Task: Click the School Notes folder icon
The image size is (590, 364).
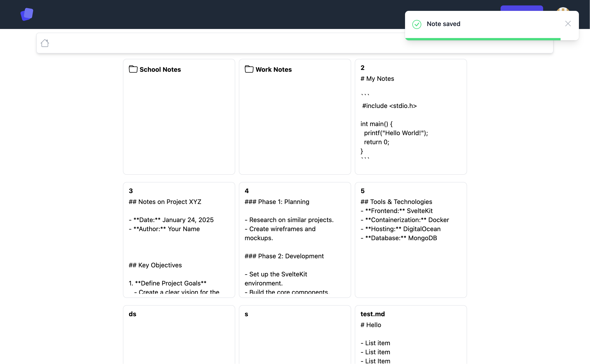Action: point(133,69)
